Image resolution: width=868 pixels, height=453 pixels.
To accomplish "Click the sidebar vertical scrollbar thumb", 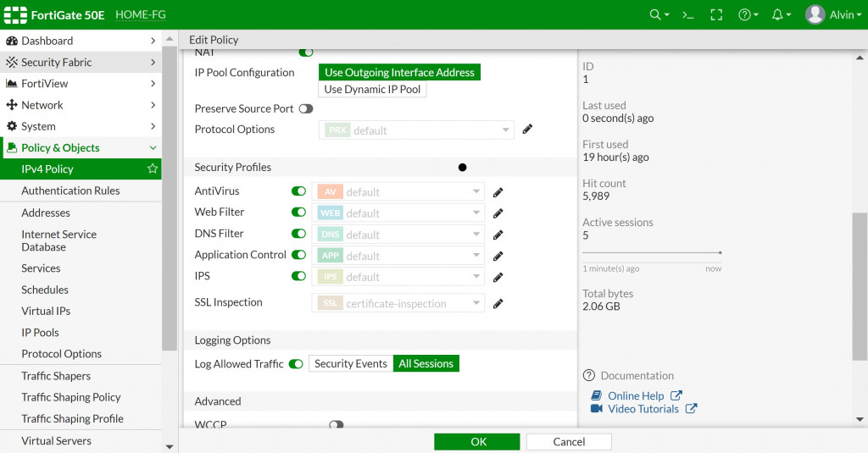I will point(170,198).
